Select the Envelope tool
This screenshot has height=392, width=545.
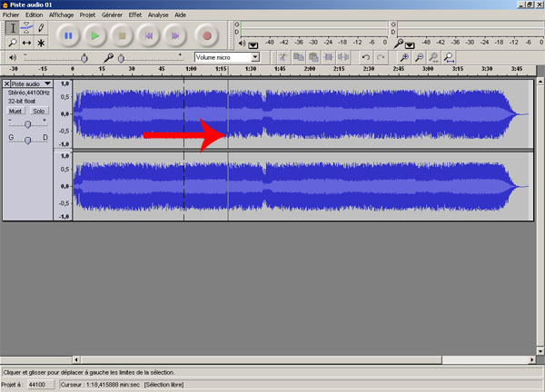(25, 28)
